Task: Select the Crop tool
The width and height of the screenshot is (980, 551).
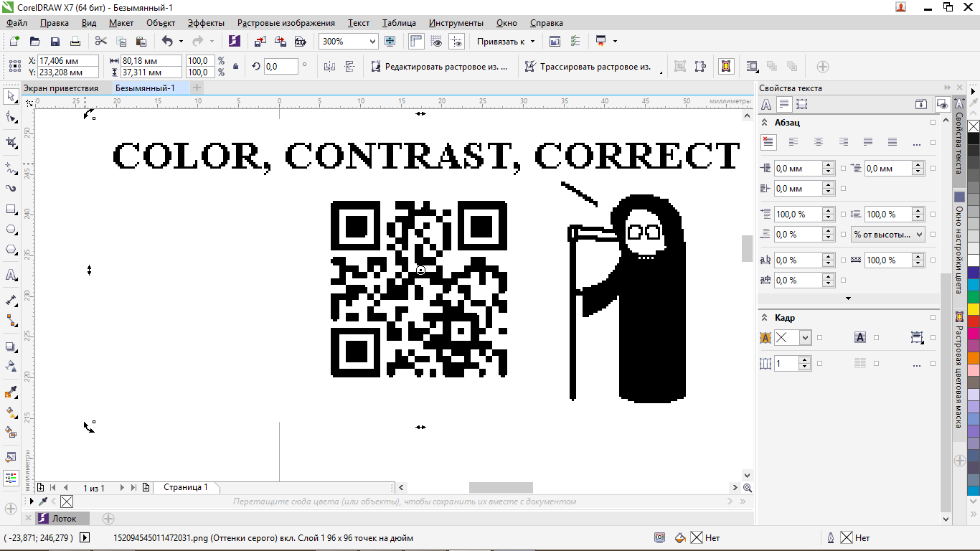Action: pyautogui.click(x=11, y=142)
